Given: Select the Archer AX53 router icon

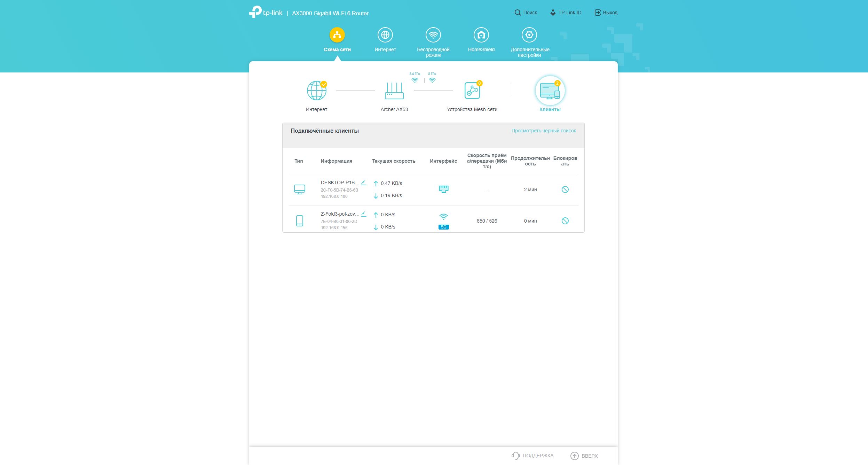Looking at the screenshot, I should tap(394, 91).
